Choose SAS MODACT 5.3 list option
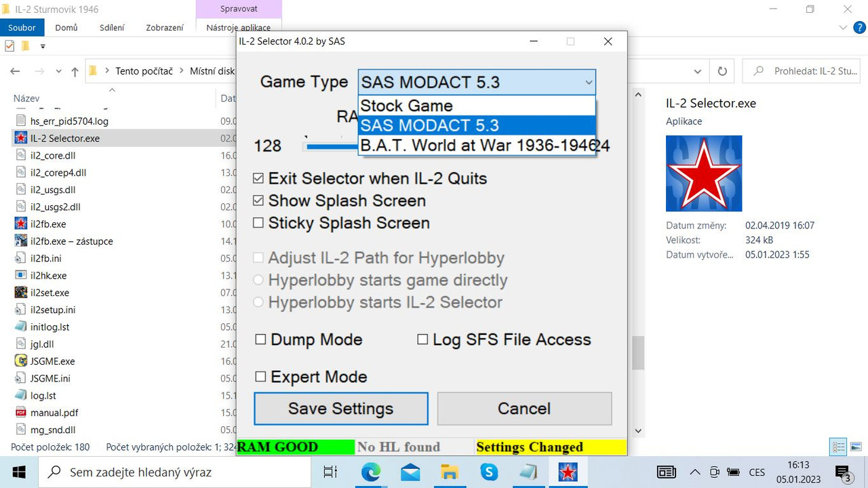 tap(477, 125)
